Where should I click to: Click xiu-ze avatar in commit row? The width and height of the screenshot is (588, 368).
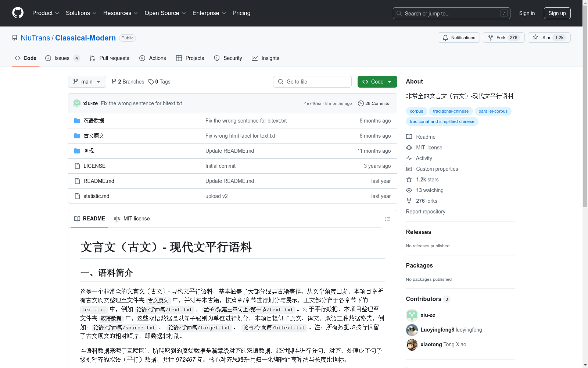(77, 103)
